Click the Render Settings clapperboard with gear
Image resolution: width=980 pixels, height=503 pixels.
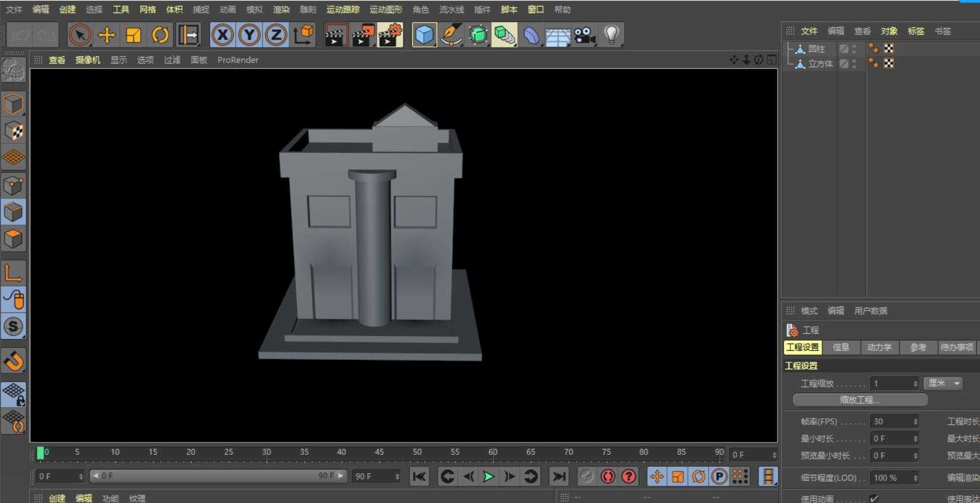click(390, 35)
